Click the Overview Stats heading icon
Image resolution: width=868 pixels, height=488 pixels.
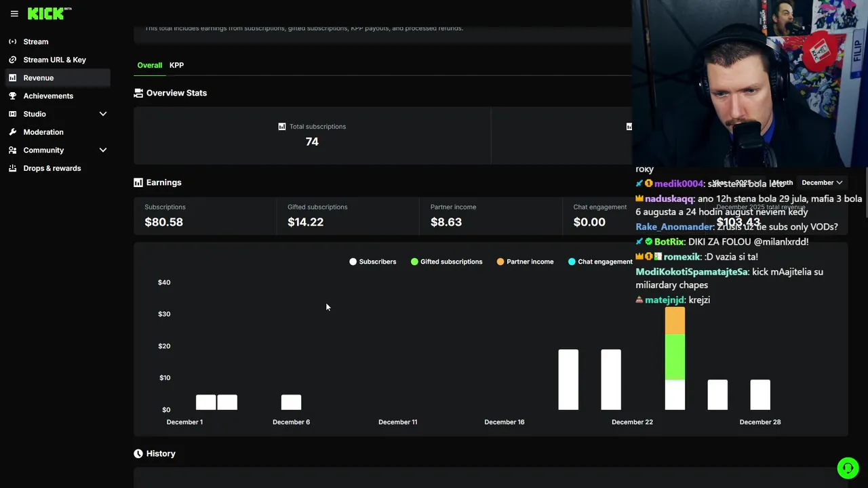138,93
